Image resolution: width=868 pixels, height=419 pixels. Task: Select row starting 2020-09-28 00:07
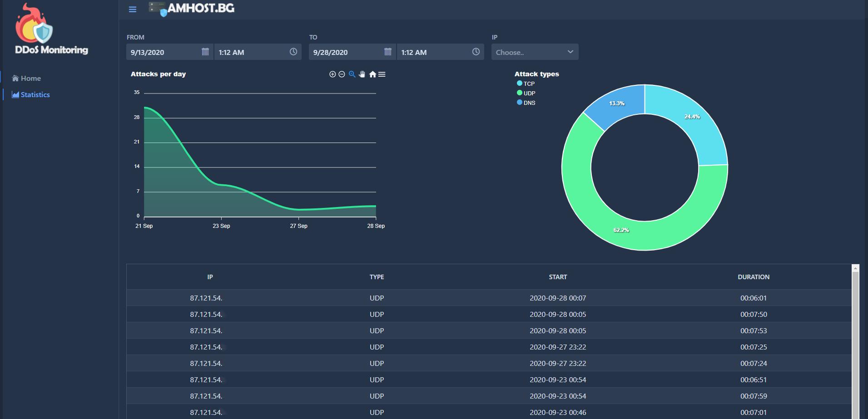click(x=489, y=298)
